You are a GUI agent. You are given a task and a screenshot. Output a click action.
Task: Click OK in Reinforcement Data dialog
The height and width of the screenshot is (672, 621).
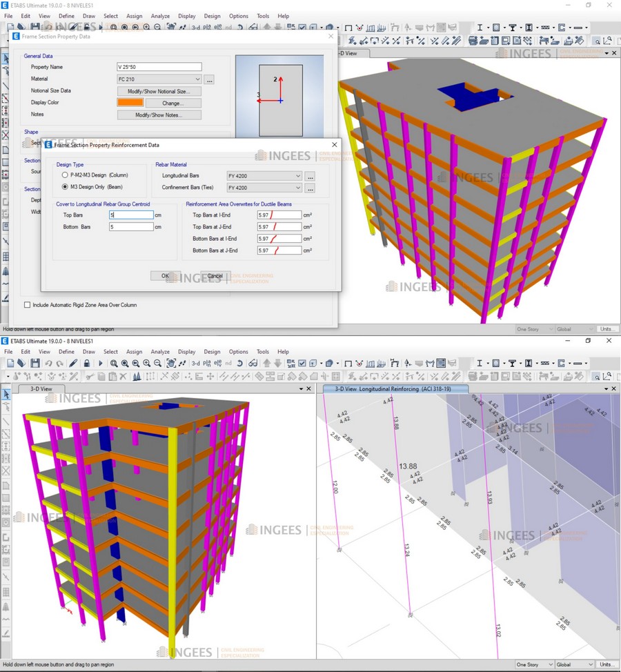tap(165, 276)
